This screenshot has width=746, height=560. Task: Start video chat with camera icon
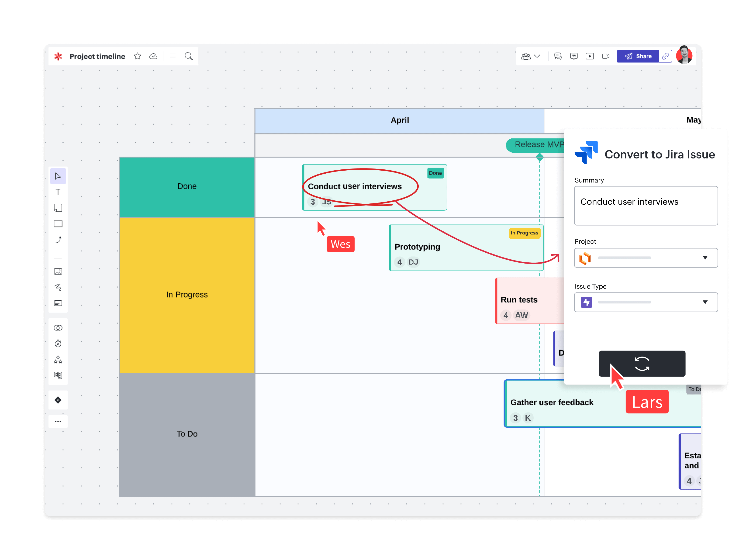pos(606,56)
